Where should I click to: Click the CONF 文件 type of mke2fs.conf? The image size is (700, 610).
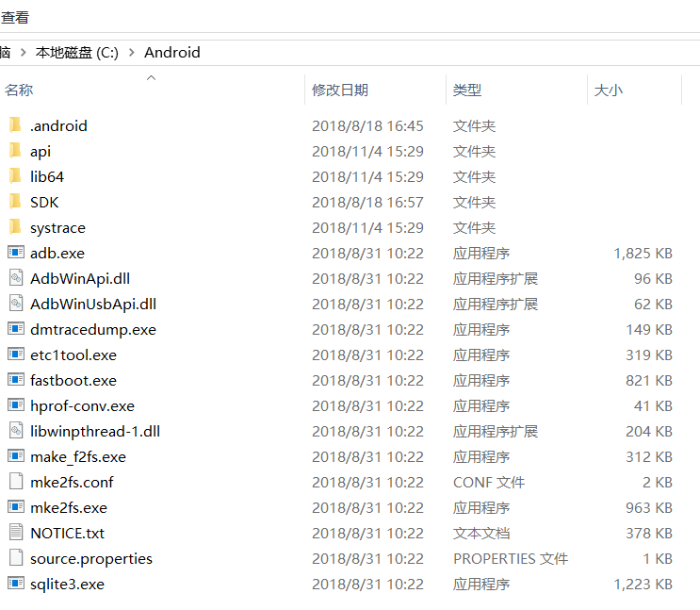tap(489, 483)
